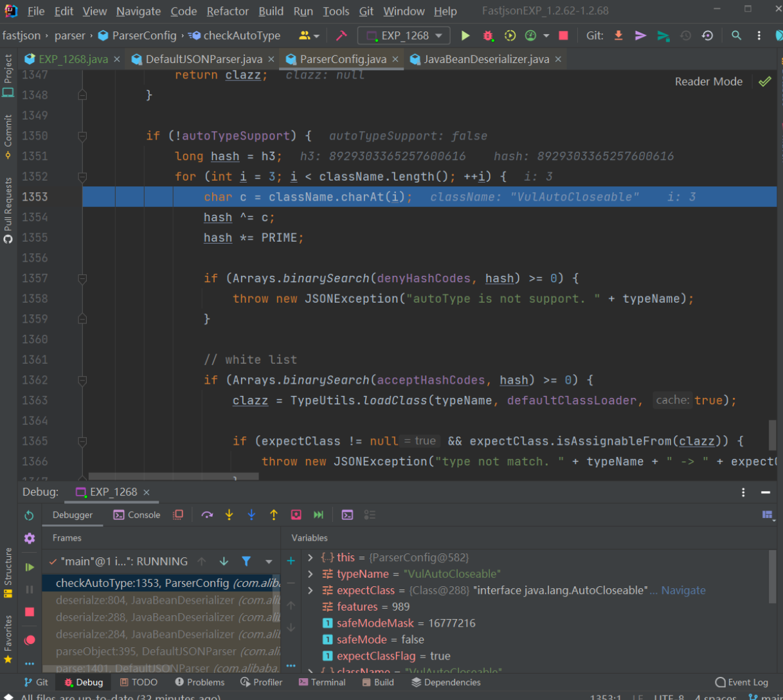Open Evaluate Expression icon
This screenshot has height=700, width=783.
click(x=347, y=515)
